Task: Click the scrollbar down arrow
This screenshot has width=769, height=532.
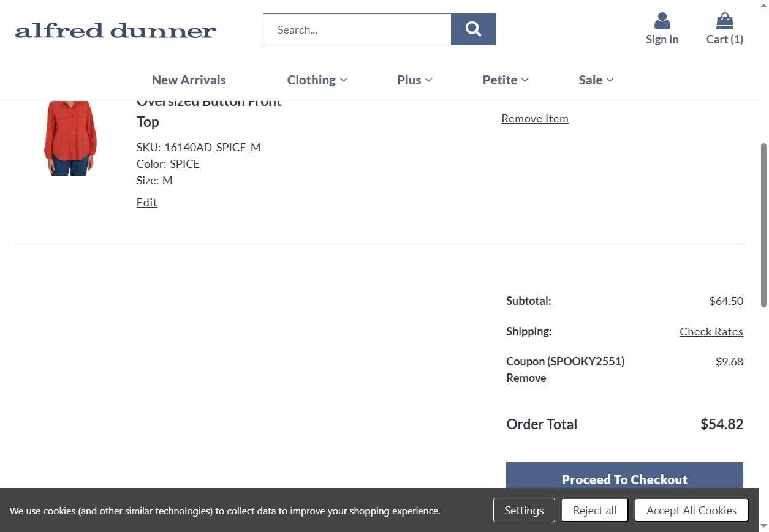Action: [763, 526]
